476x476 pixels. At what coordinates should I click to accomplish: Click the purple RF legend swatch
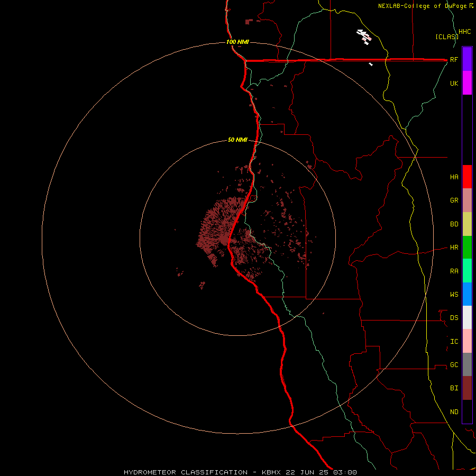click(x=467, y=59)
